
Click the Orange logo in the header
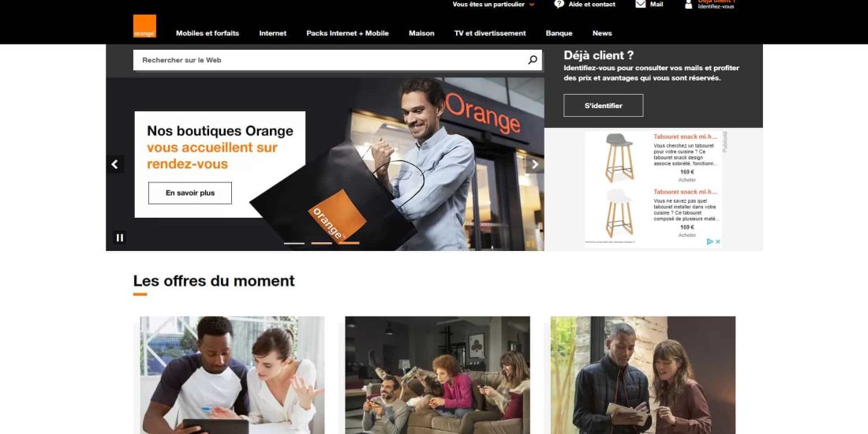point(144,26)
